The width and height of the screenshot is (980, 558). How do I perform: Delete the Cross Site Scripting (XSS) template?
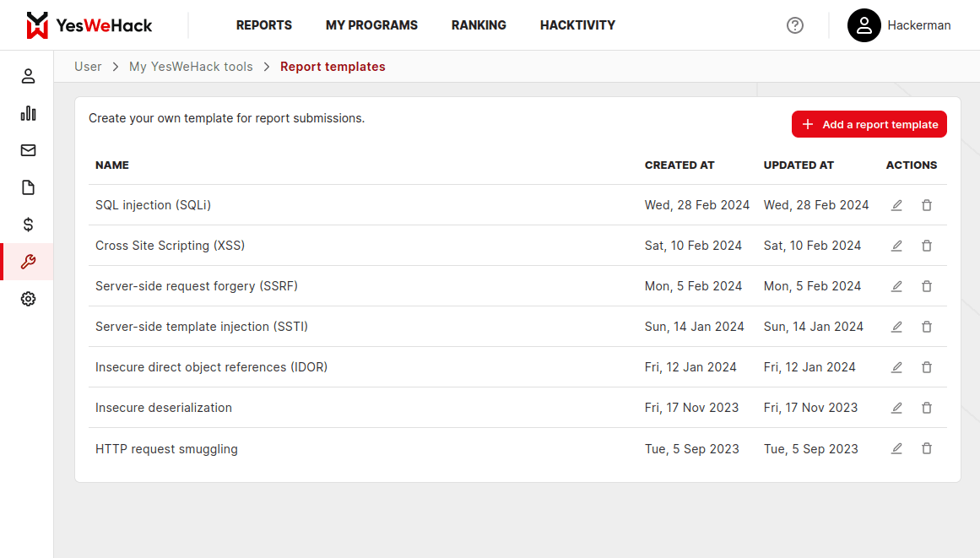click(x=927, y=246)
